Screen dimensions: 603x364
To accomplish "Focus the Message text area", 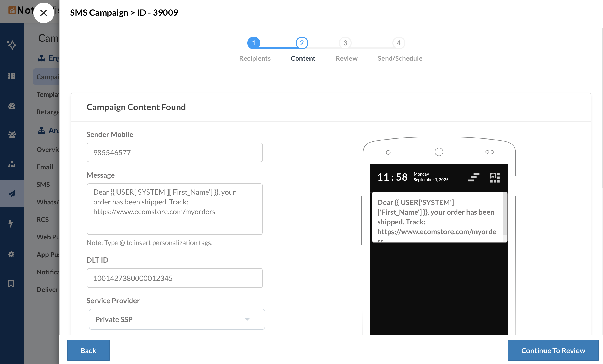I will point(174,209).
